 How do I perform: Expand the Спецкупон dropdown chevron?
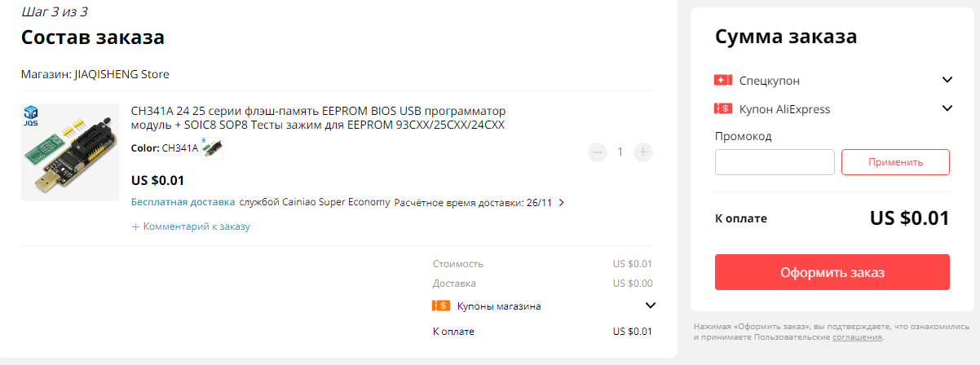(947, 81)
